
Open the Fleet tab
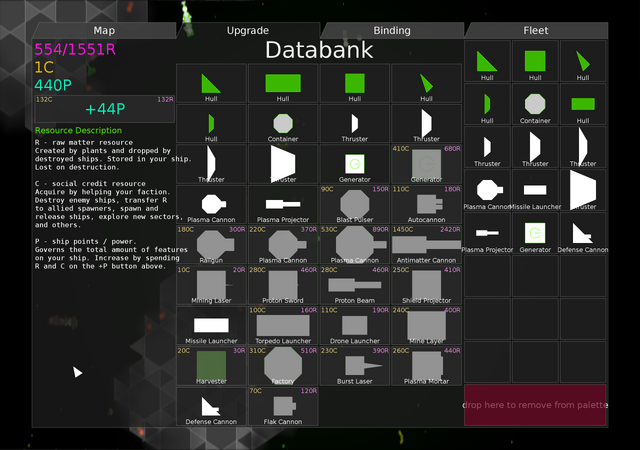tap(536, 31)
